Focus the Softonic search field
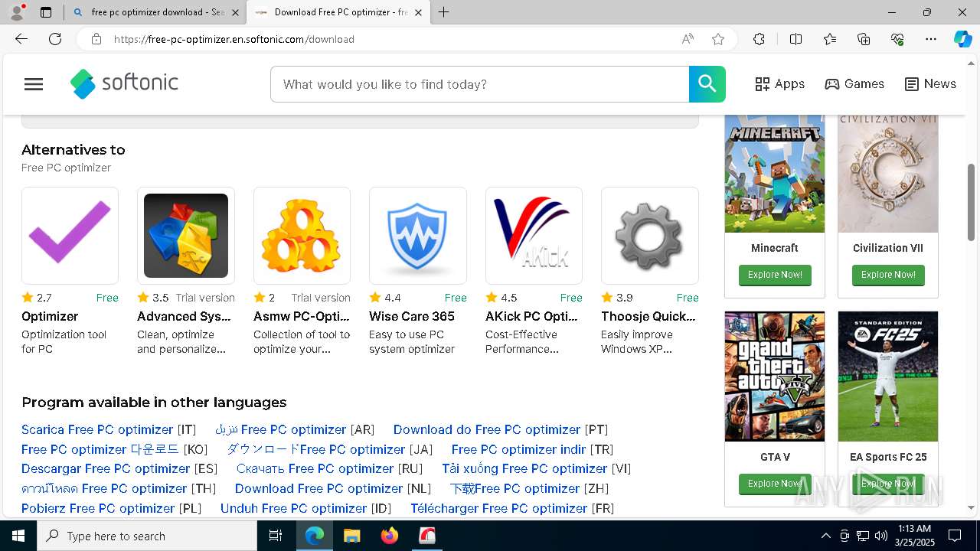Screen dimensions: 980x551 [479, 84]
